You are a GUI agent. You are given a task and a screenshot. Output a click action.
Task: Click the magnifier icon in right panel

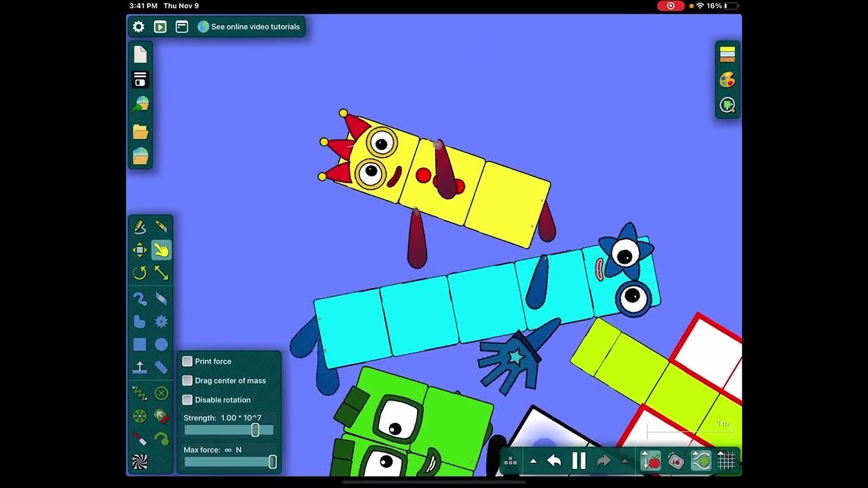tap(728, 106)
